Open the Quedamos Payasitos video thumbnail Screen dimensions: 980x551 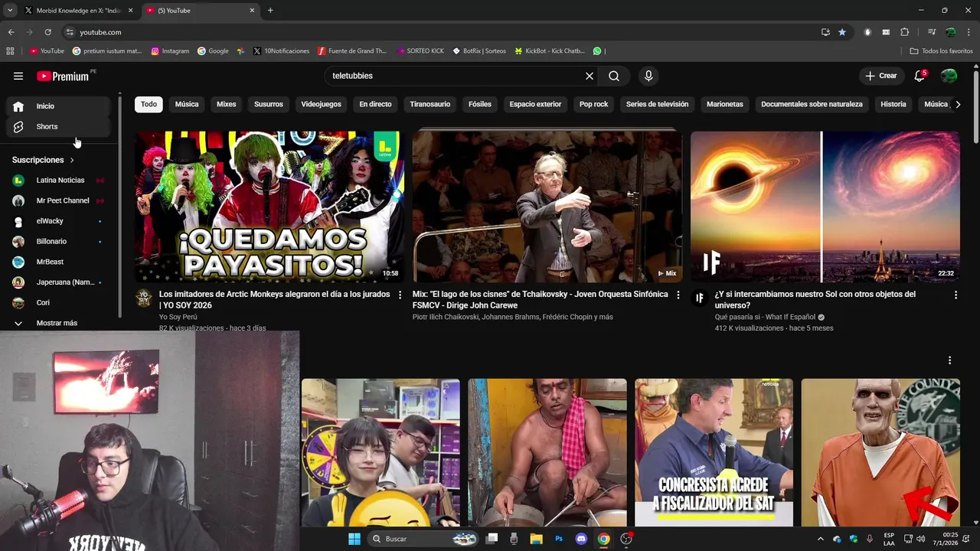pos(269,207)
